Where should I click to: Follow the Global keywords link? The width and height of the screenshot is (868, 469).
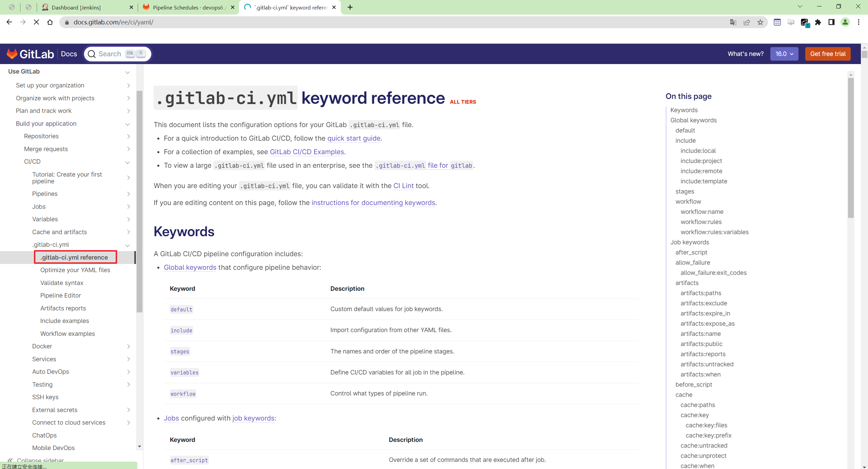click(190, 267)
